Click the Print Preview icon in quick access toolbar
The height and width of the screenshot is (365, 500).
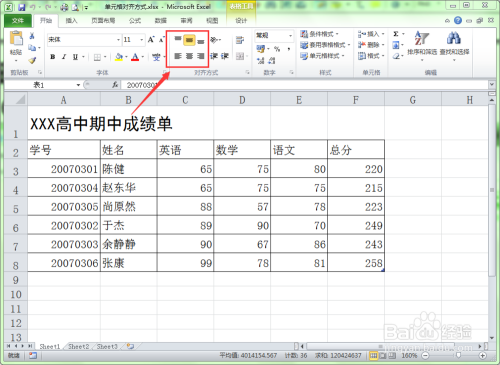tap(75, 7)
